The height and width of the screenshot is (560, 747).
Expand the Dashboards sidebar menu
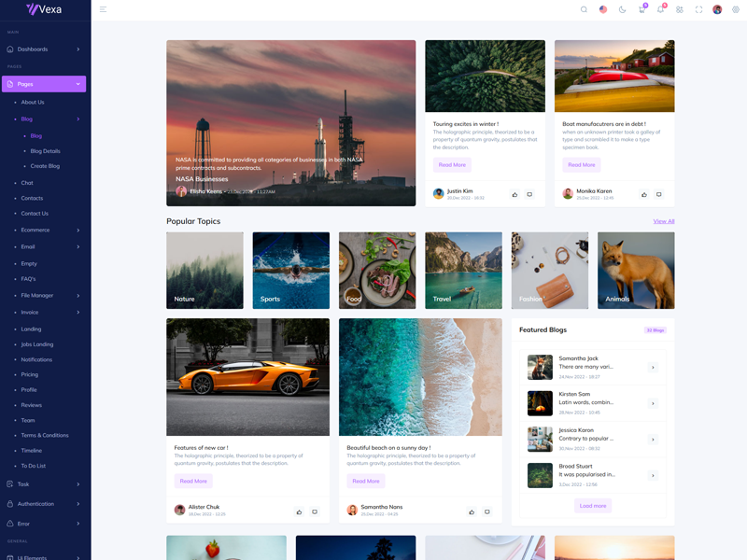click(x=45, y=49)
